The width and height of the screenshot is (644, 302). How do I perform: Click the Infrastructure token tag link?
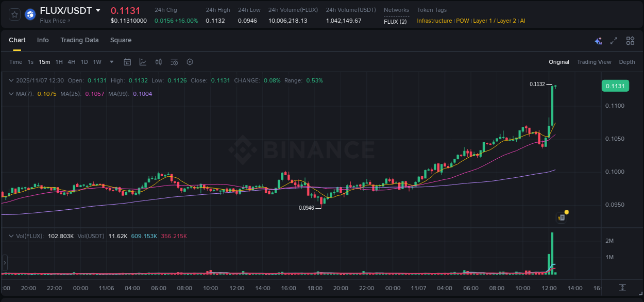(x=434, y=21)
